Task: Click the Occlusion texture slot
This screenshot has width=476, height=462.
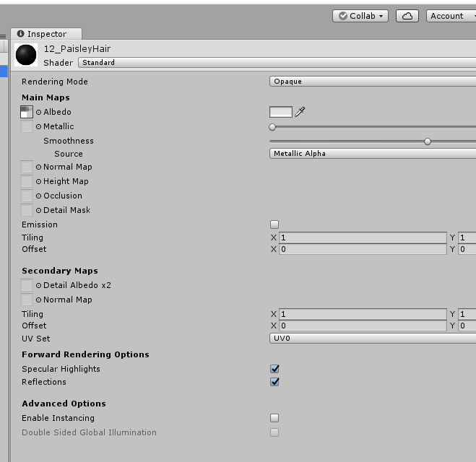Action: pos(27,196)
